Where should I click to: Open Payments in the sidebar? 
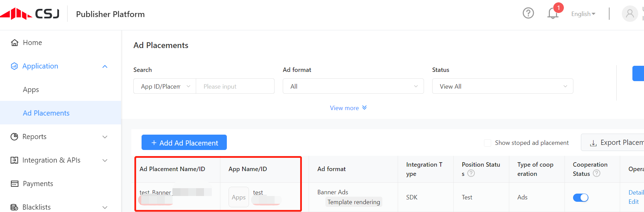click(38, 184)
